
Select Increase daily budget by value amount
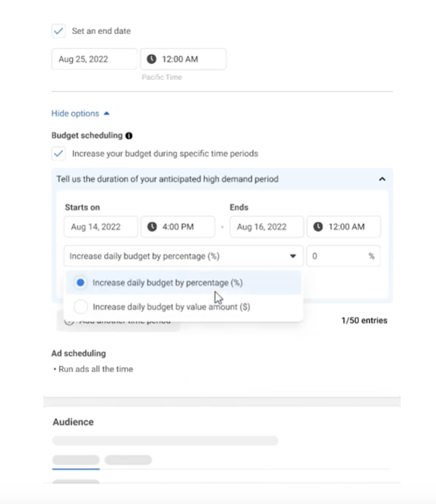click(80, 307)
